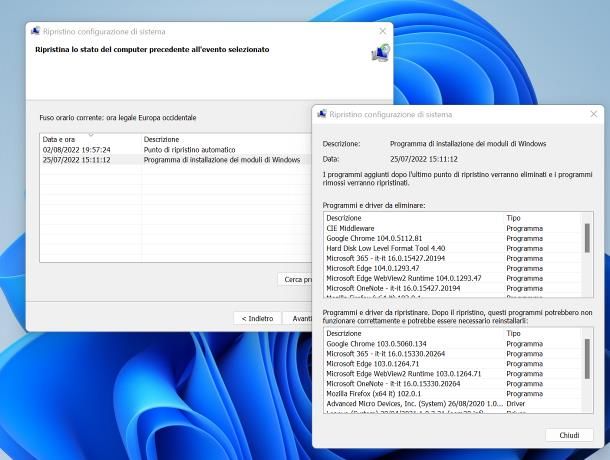
Task: Sort restore points by the Data e ora column
Action: coord(91,139)
